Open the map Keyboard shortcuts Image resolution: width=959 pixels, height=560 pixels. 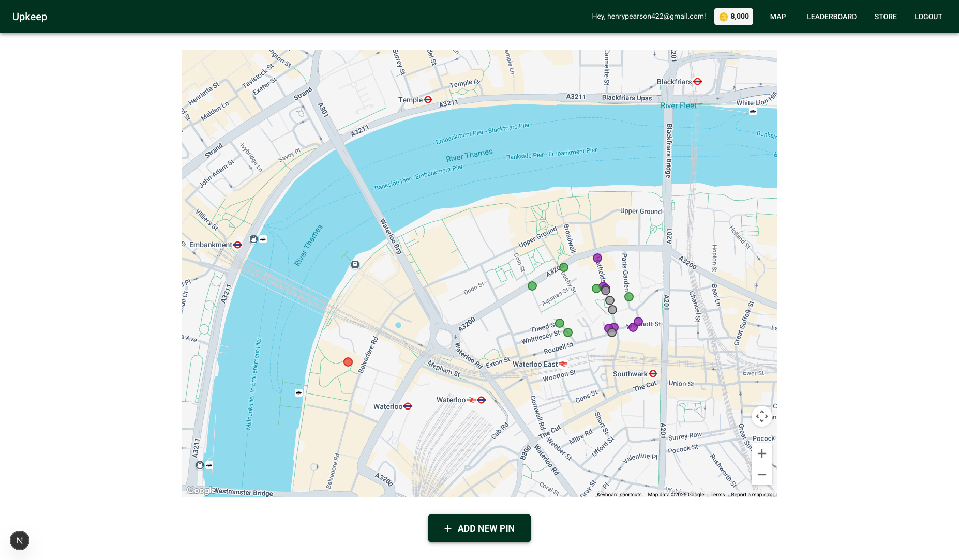click(619, 495)
